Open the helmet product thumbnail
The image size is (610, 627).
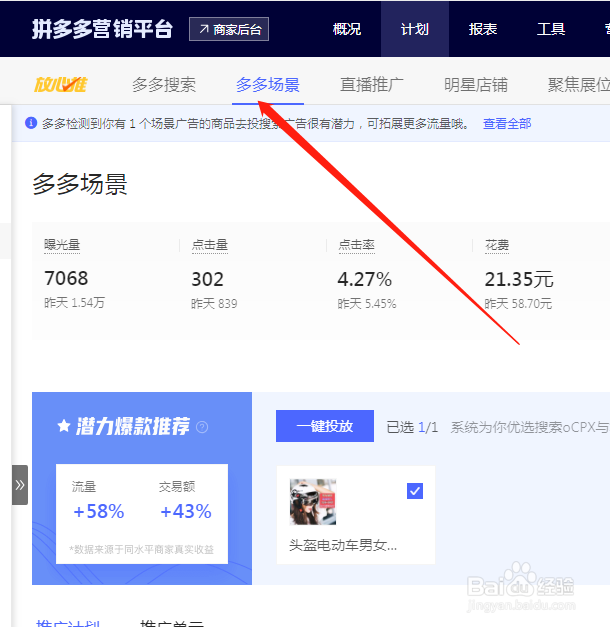pyautogui.click(x=313, y=502)
